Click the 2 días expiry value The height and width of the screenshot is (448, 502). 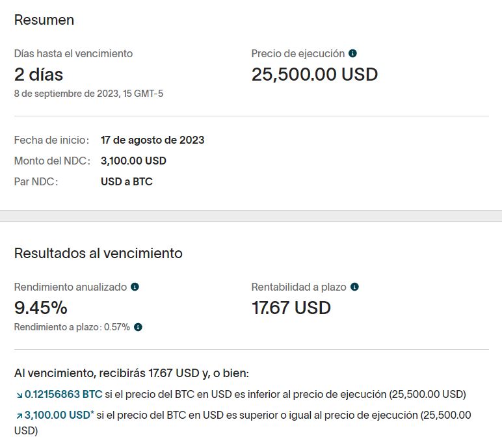tap(39, 75)
